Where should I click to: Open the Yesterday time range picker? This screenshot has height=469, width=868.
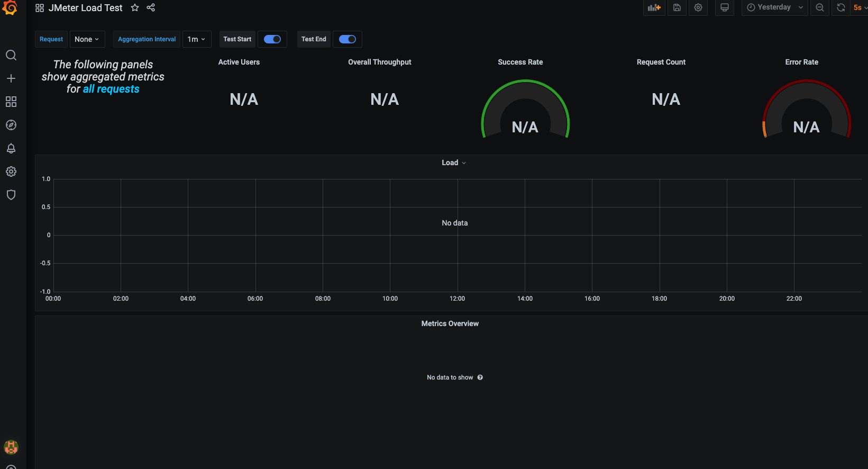(x=774, y=7)
